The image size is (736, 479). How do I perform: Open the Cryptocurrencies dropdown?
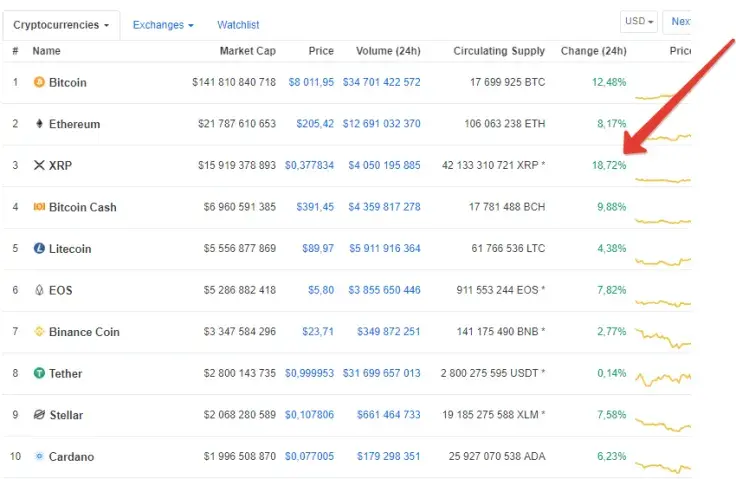pos(61,24)
